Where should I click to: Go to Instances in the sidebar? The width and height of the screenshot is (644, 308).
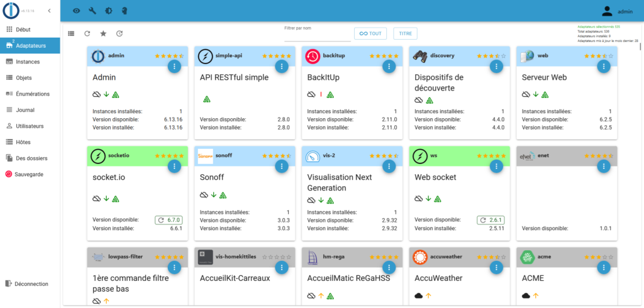30,62
